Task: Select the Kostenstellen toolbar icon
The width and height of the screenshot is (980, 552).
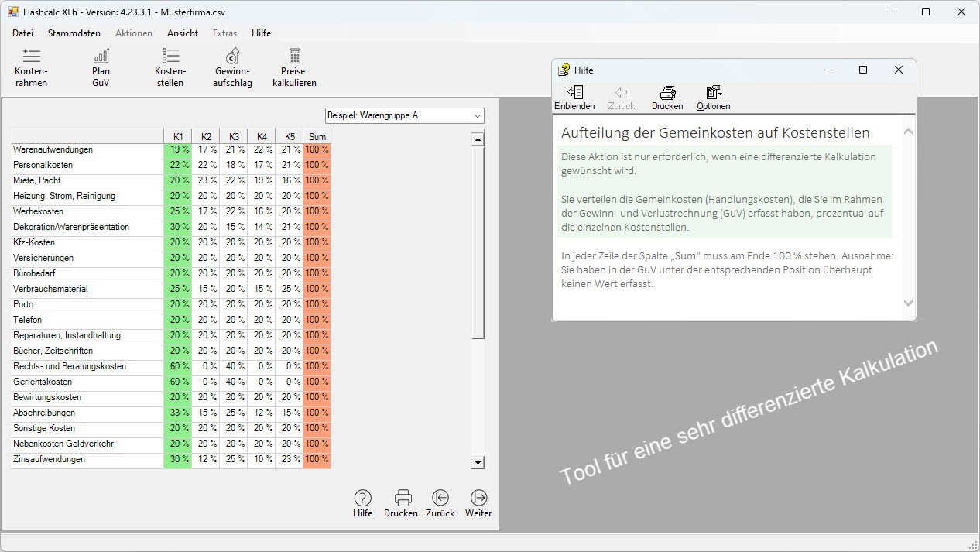Action: tap(170, 57)
